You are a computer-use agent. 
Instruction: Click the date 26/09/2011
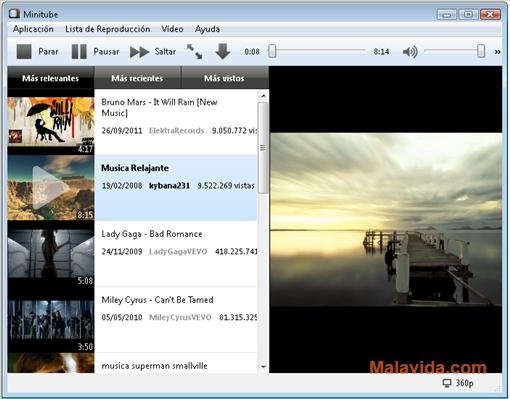point(122,131)
